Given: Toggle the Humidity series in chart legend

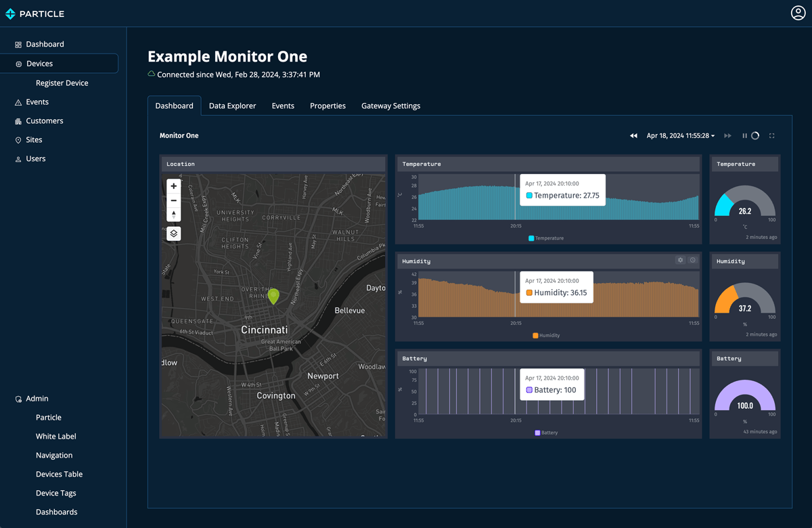Looking at the screenshot, I should click(x=547, y=334).
